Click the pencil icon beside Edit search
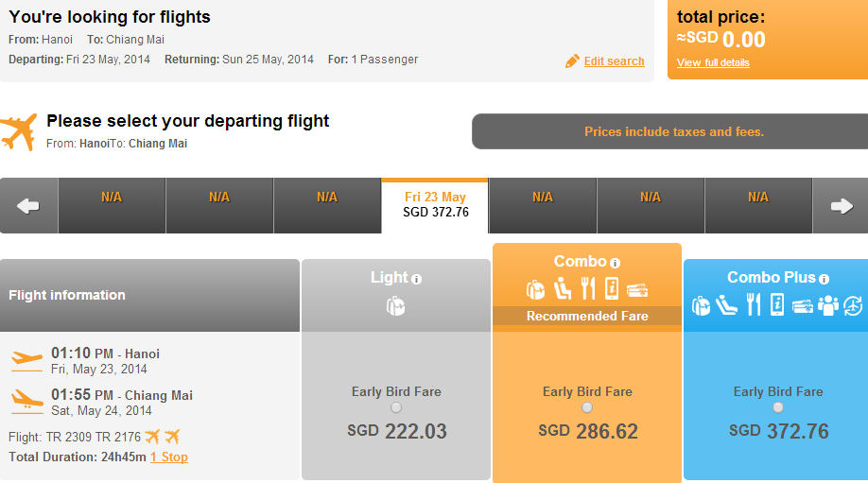This screenshot has width=868, height=483. 572,60
